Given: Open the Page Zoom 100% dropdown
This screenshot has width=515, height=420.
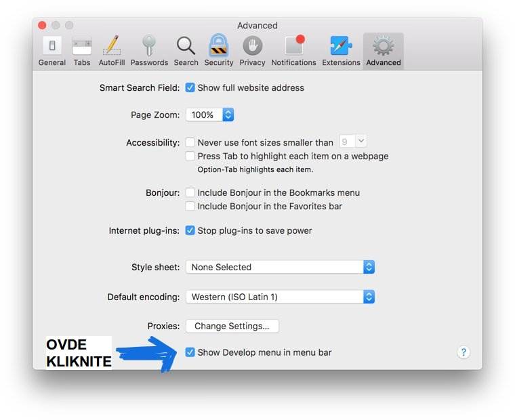Looking at the screenshot, I should [210, 115].
